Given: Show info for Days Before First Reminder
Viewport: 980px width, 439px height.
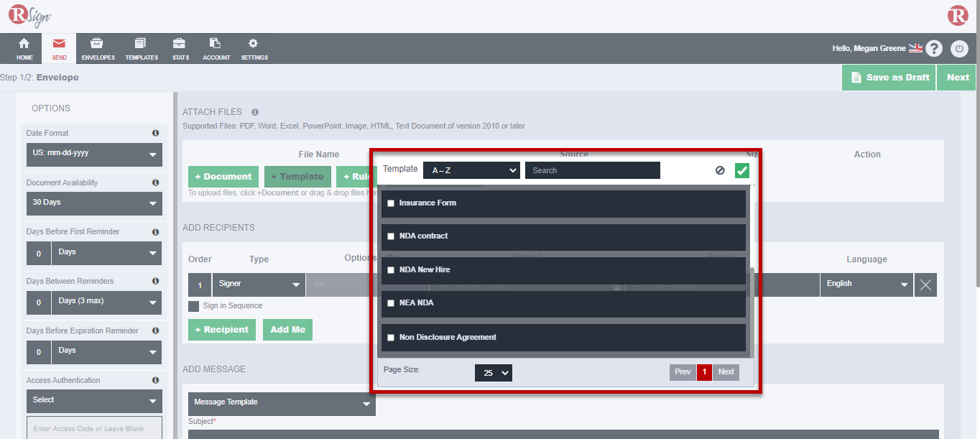Looking at the screenshot, I should [x=155, y=232].
